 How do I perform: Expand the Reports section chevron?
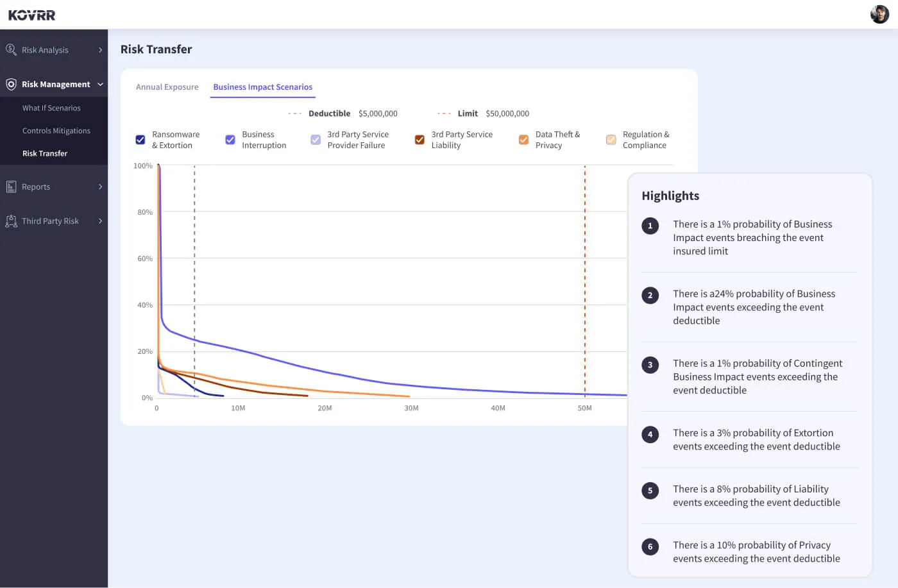101,187
